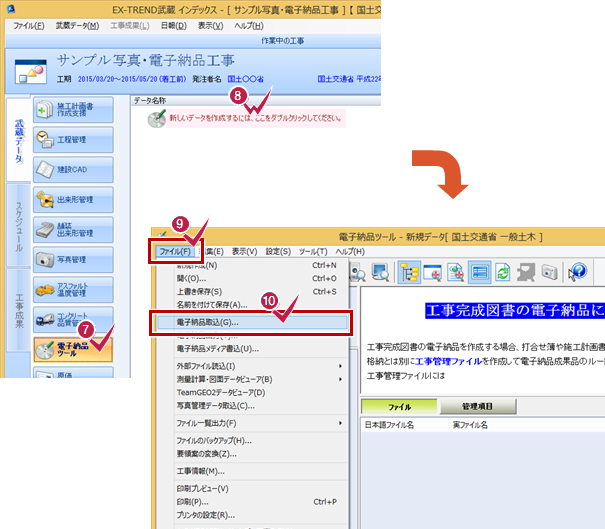Choose TeamGEO2データビューア(D) entry
Image resolution: width=605 pixels, height=529 pixels.
[x=253, y=392]
